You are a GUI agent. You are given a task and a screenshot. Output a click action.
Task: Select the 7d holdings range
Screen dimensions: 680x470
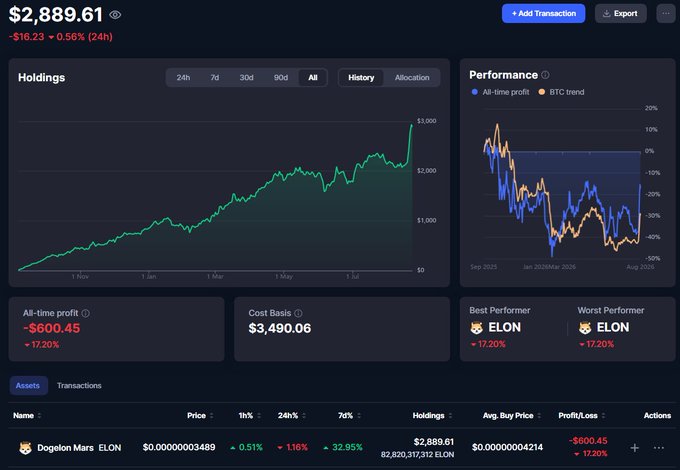pyautogui.click(x=215, y=78)
